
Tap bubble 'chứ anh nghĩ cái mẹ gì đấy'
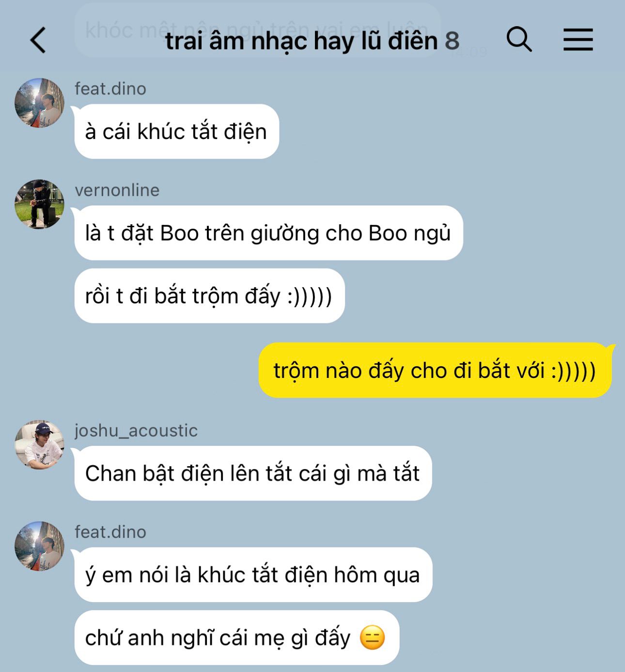[x=237, y=638]
